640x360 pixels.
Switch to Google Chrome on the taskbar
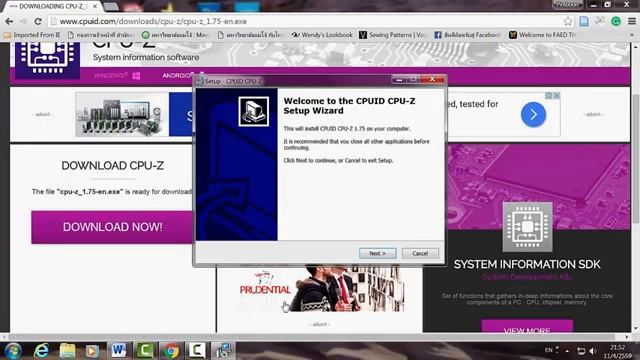coord(171,351)
